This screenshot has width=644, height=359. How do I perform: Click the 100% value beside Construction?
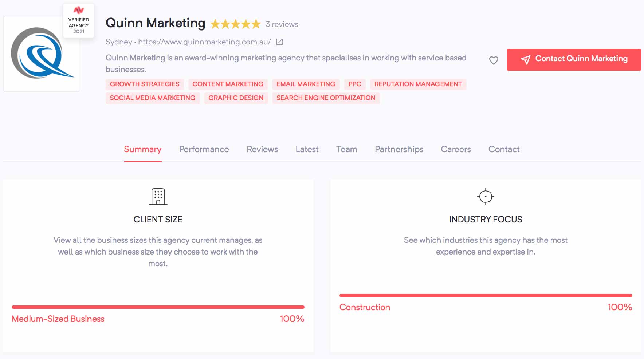[x=620, y=307]
